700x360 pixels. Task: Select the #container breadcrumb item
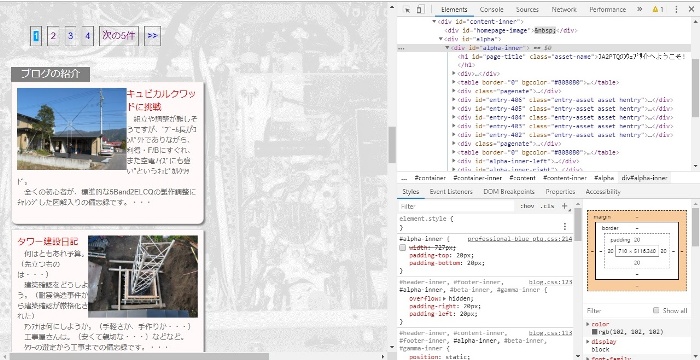[x=430, y=178]
